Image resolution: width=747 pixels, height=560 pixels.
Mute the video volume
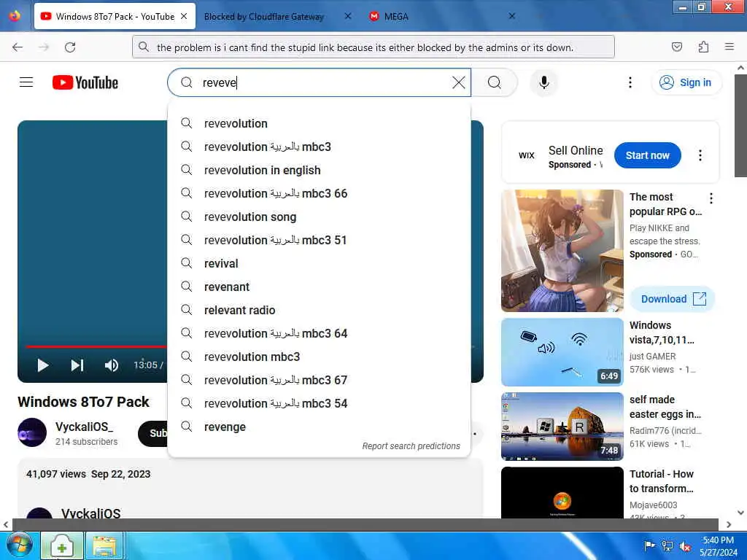[111, 365]
